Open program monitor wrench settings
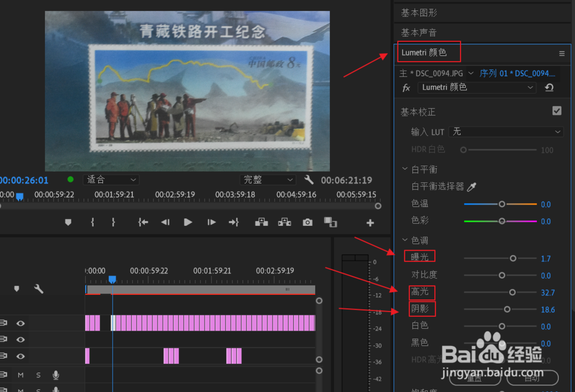 [x=309, y=180]
